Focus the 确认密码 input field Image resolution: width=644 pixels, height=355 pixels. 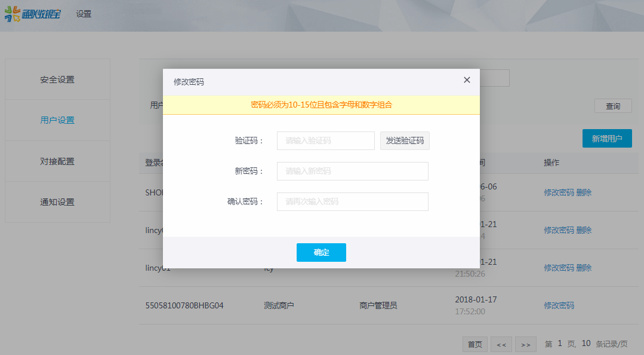(x=352, y=201)
